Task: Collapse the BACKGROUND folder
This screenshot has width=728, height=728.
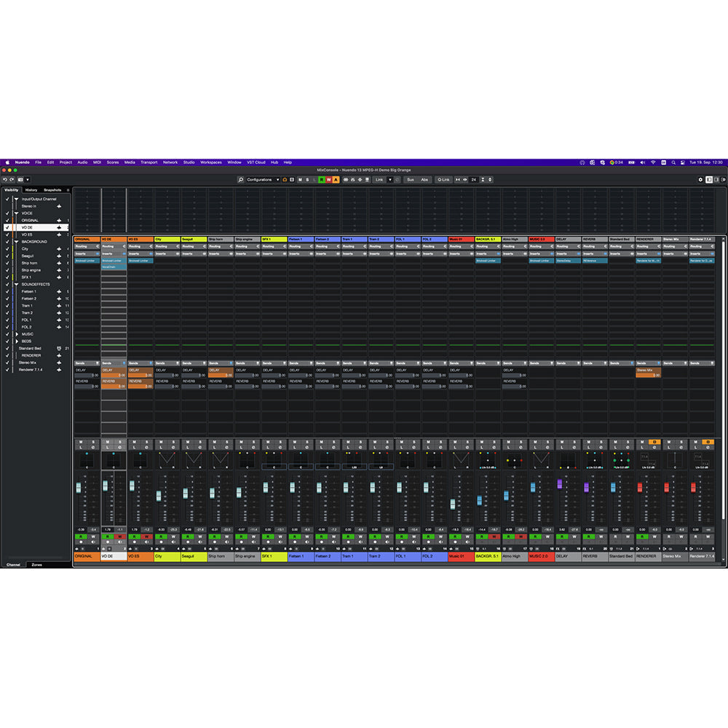Action: click(x=17, y=242)
